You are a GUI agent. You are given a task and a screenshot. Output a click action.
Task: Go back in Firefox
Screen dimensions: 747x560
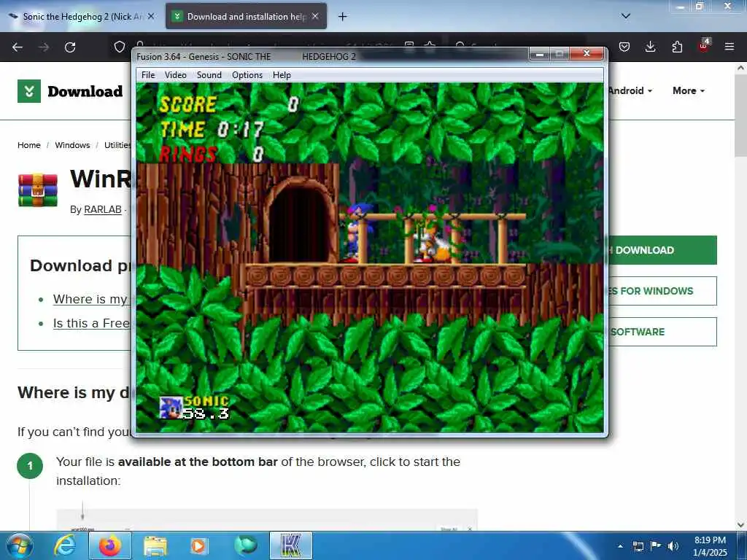[x=18, y=47]
